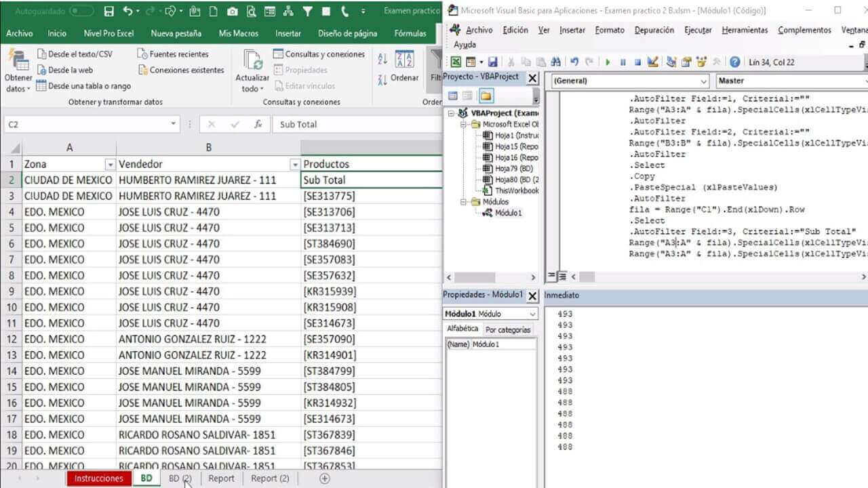This screenshot has width=868, height=488.
Task: Click the View Microsoft Excel icon in VBA toolbar
Action: pyautogui.click(x=456, y=62)
